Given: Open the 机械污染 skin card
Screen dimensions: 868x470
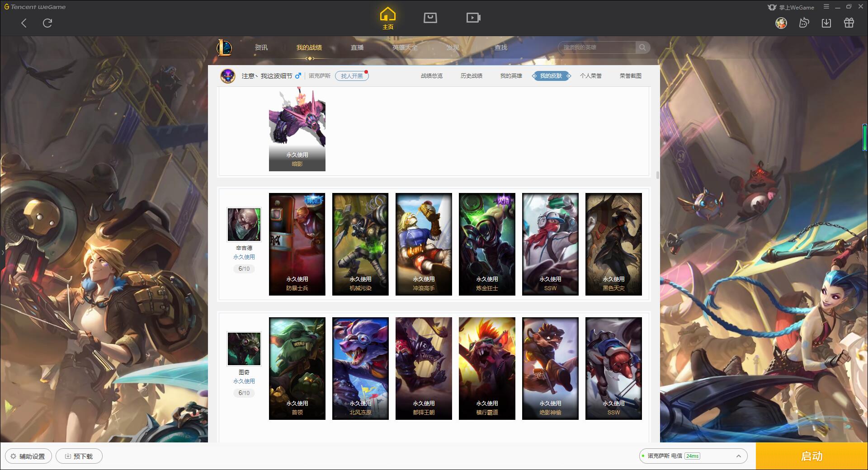Looking at the screenshot, I should [360, 244].
